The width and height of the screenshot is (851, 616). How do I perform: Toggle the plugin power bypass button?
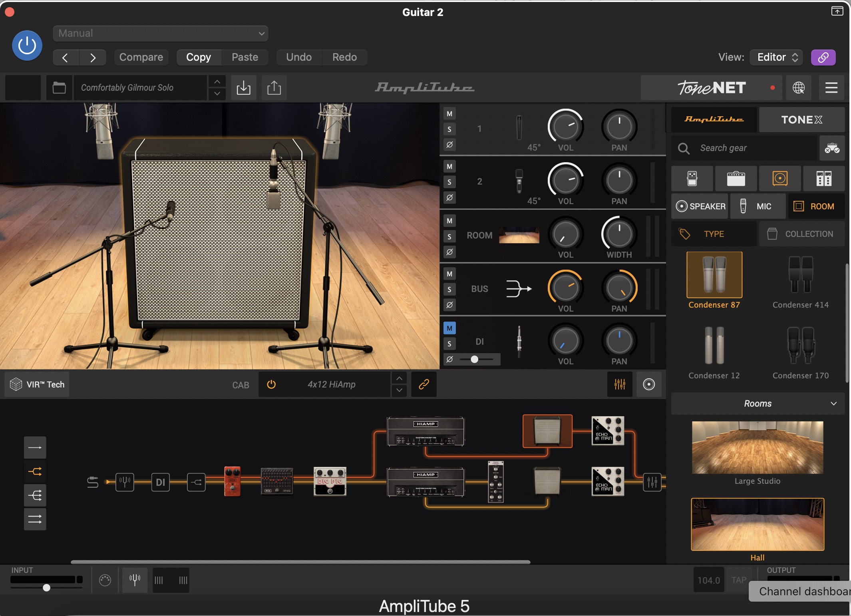(27, 46)
